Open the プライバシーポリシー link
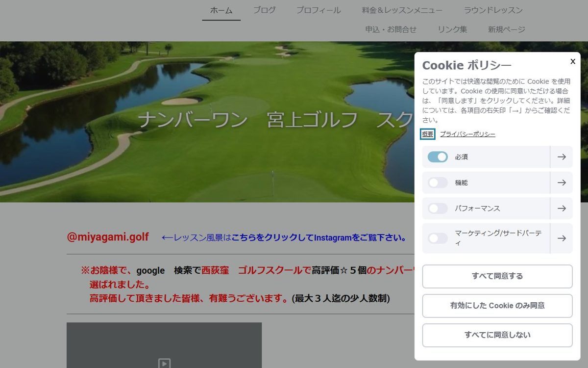 [x=467, y=134]
